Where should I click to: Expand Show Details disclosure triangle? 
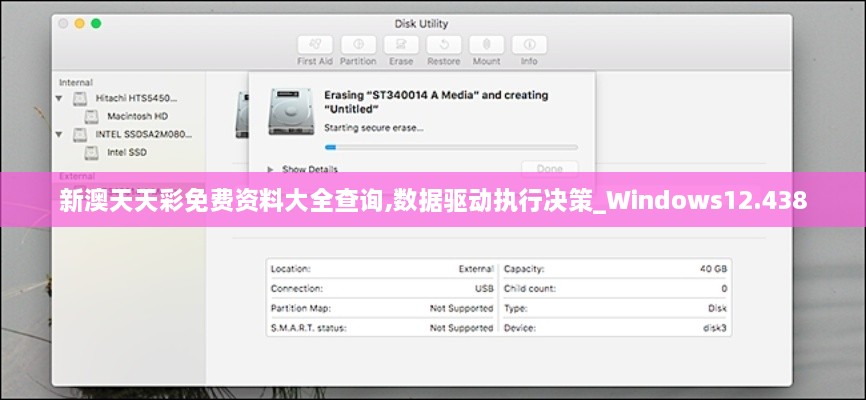coord(271,169)
